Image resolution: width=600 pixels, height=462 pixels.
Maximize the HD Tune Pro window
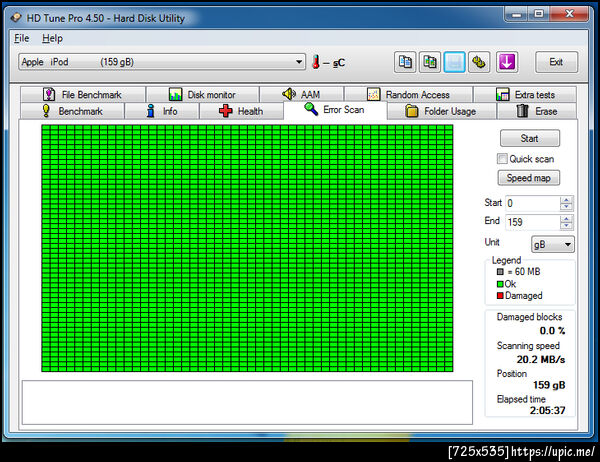(x=539, y=15)
